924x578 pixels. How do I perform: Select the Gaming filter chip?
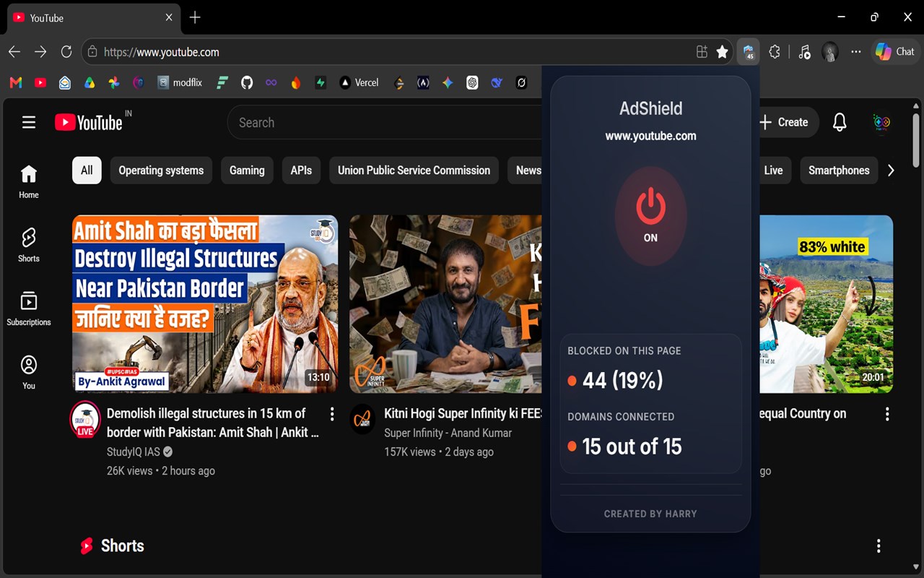[247, 171]
